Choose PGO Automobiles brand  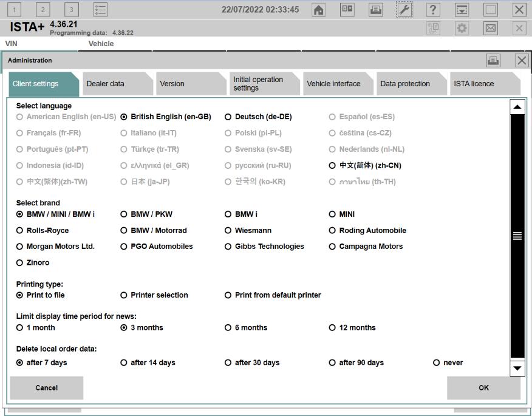157,247
